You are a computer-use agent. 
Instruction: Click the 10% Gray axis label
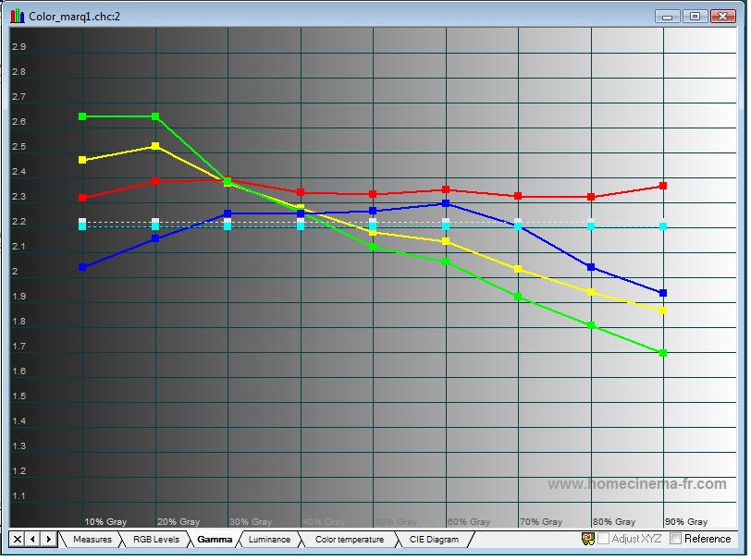[105, 522]
